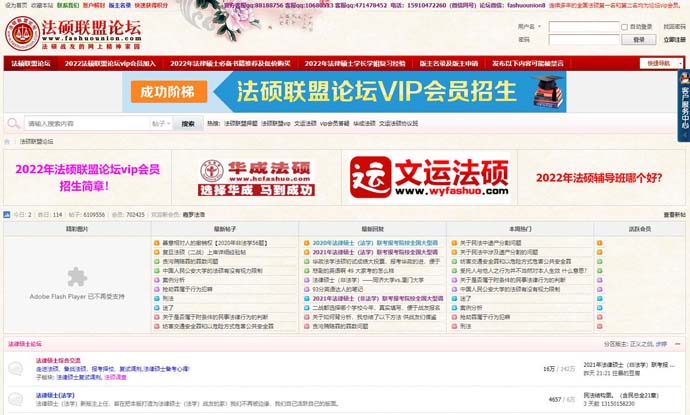Click the statistics chart icon beside 今日
Image resolution: width=690 pixels, height=415 pixels.
(x=7, y=215)
